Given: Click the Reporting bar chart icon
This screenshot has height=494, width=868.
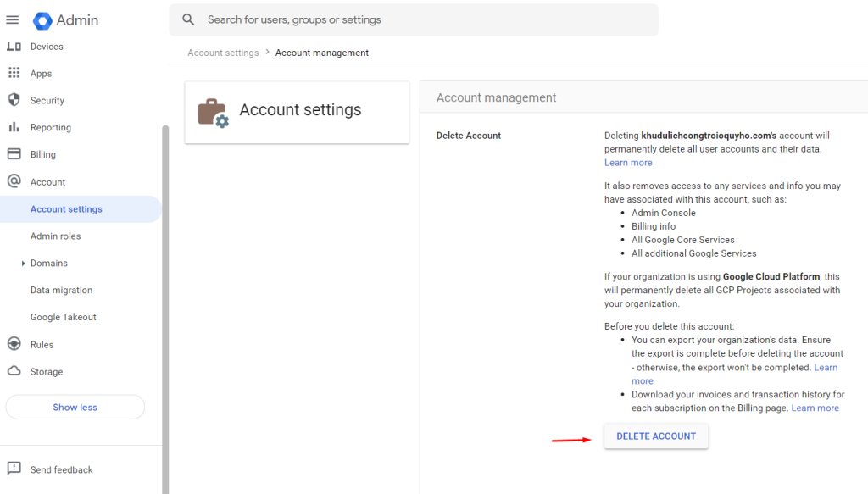Looking at the screenshot, I should (14, 127).
